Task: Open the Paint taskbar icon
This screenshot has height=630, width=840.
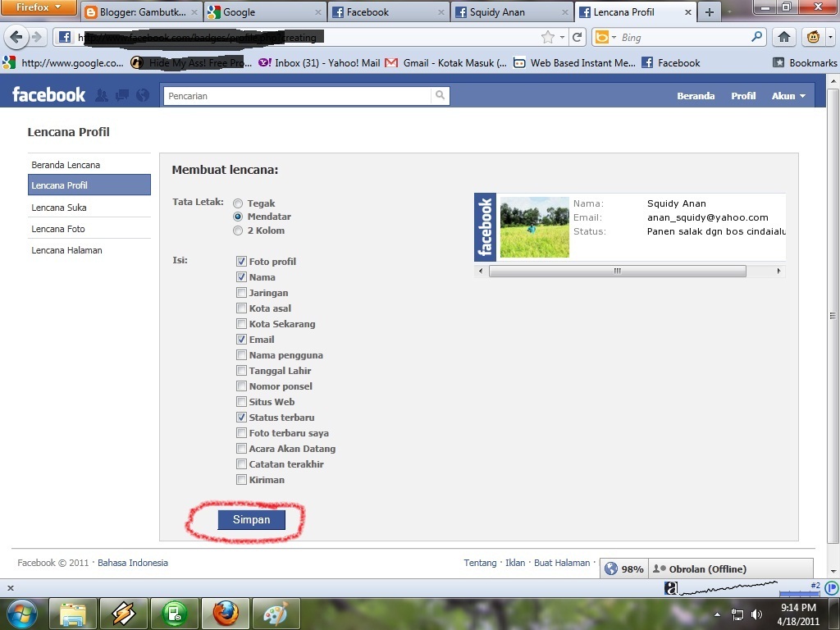Action: [276, 614]
